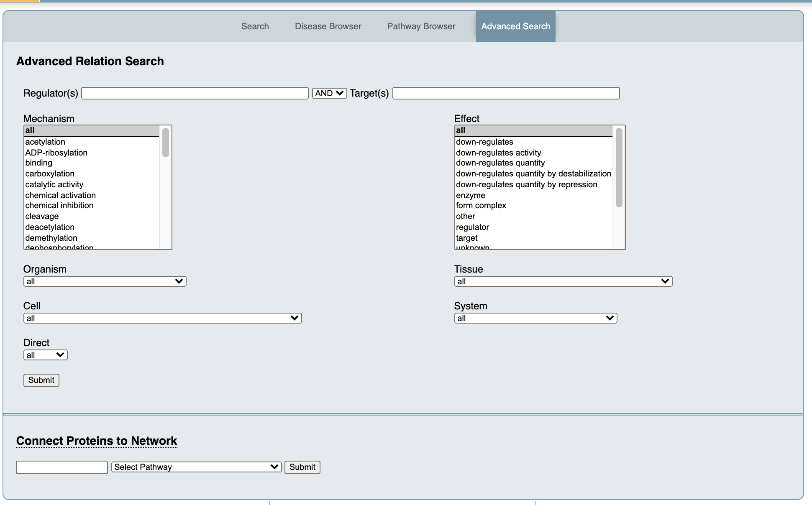Select 'acetylation' mechanism
The image size is (812, 505).
tap(92, 142)
